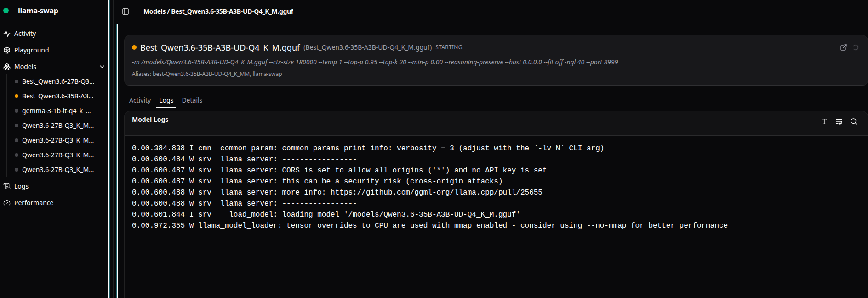Select gemma-3-1b-it-q4_k model

(56, 111)
